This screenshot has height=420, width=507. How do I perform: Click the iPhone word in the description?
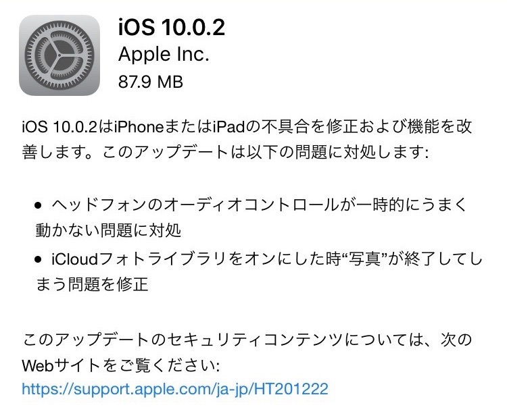click(139, 126)
